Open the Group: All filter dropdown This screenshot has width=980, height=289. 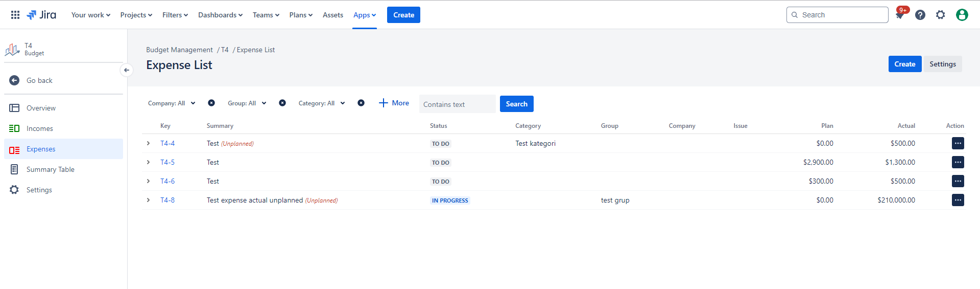click(247, 103)
